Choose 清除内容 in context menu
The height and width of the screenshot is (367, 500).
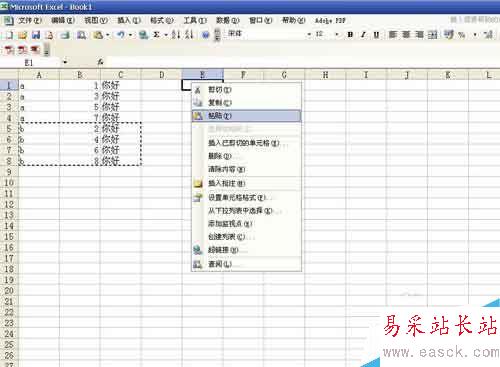click(246, 169)
